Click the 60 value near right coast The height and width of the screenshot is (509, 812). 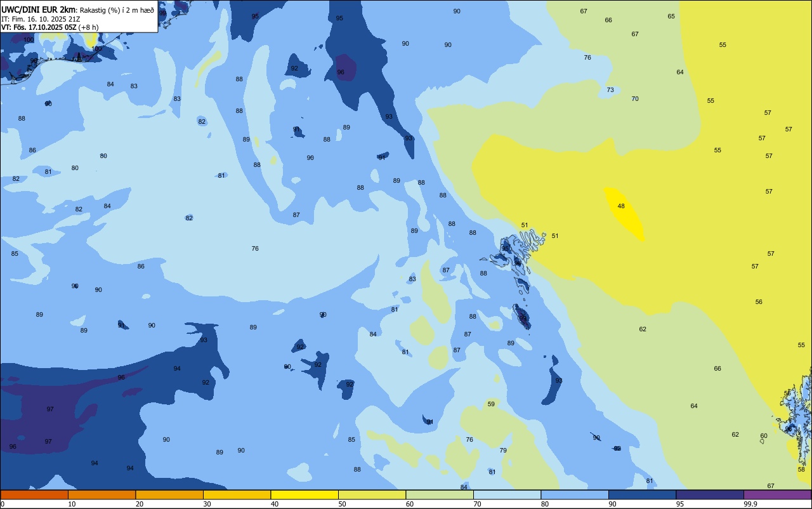[764, 436]
